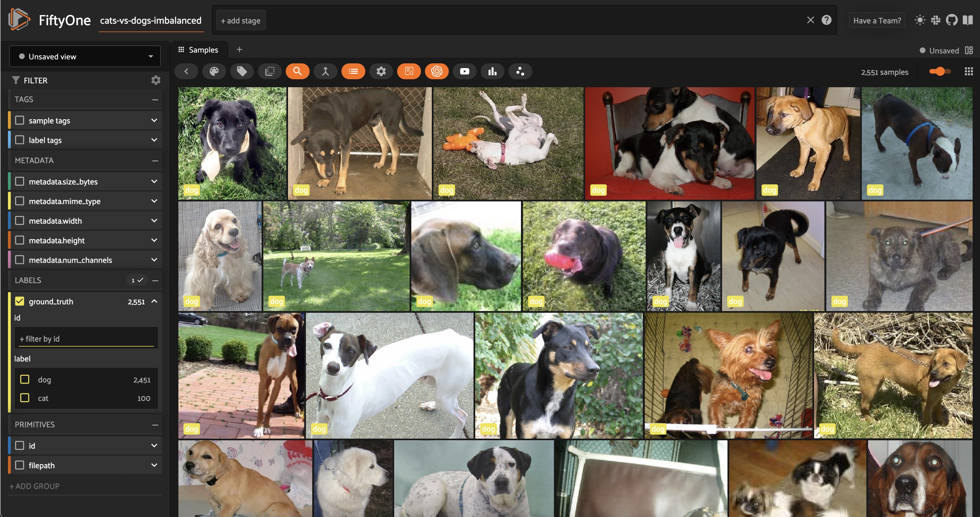Click the + add stage button
The height and width of the screenshot is (517, 980).
241,20
